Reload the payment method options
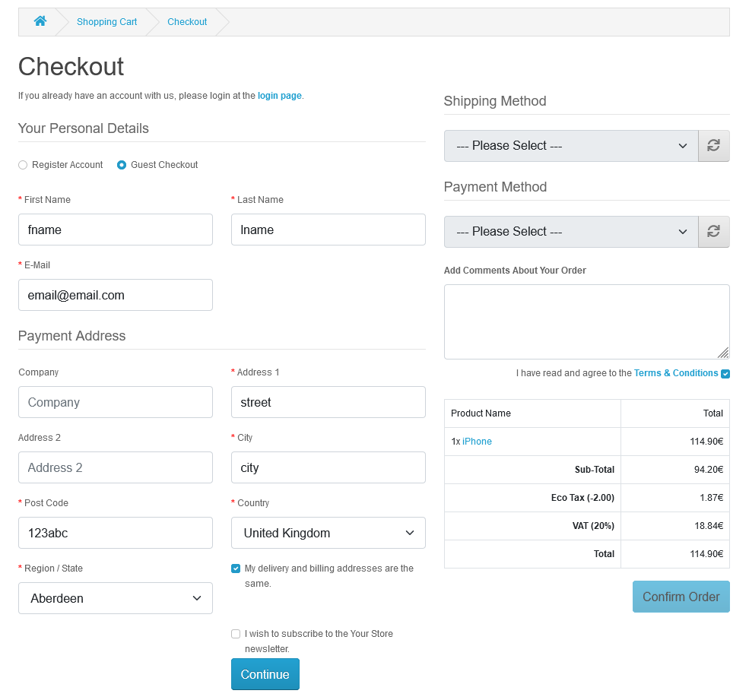749x700 pixels. (x=714, y=232)
